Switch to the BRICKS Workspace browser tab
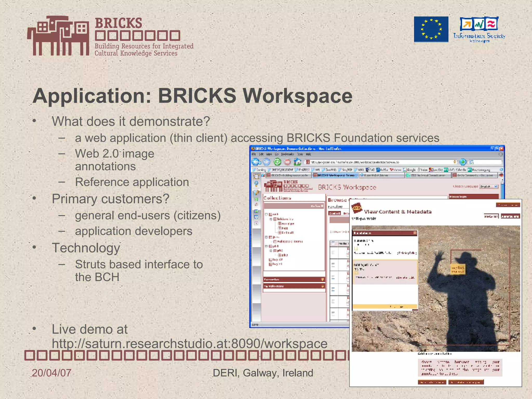Screen dimensions: 532x399 click(x=335, y=175)
